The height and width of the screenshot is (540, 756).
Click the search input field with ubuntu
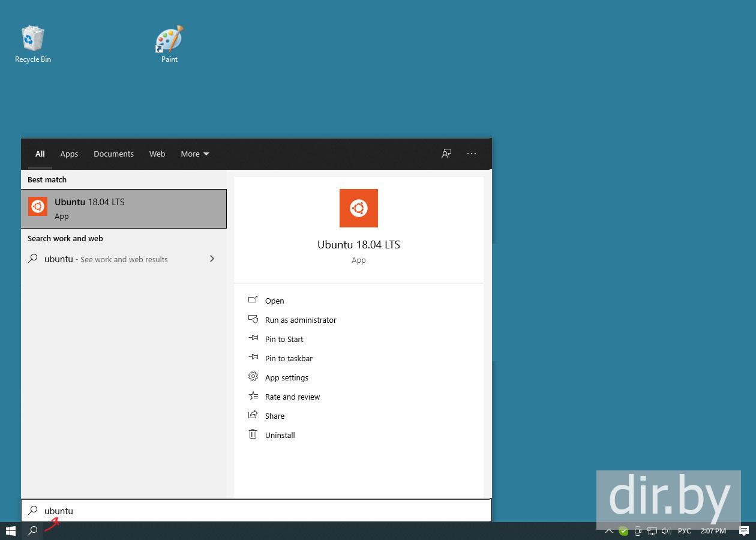[x=256, y=511]
